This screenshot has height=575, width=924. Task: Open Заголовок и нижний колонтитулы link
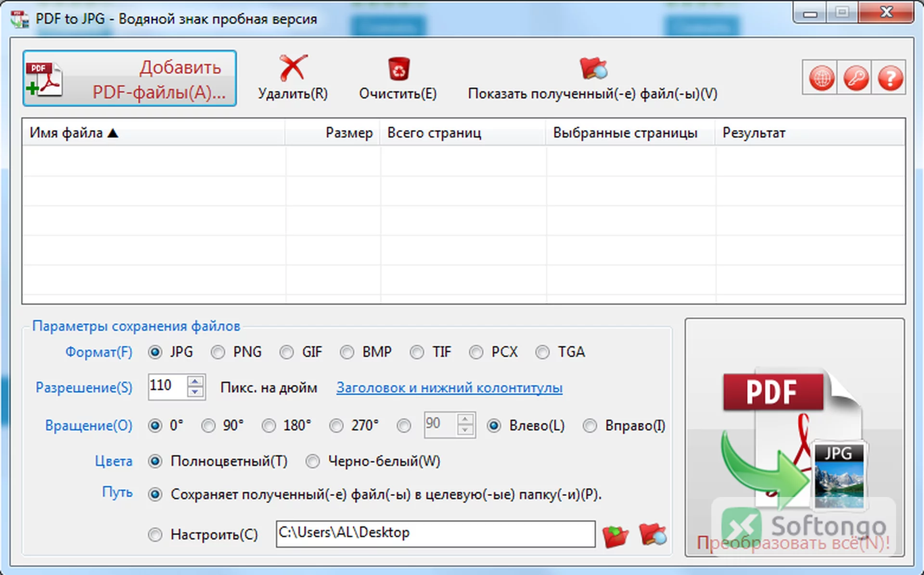coord(449,388)
